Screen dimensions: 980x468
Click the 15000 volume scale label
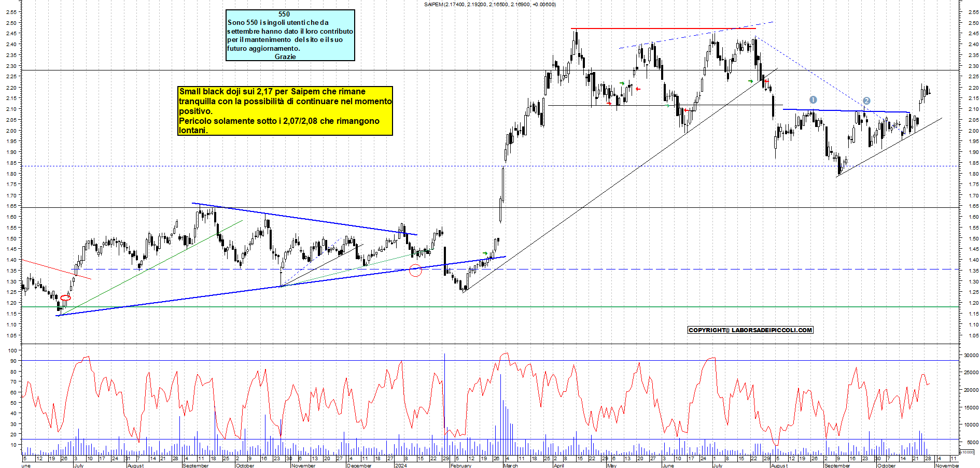[971, 408]
